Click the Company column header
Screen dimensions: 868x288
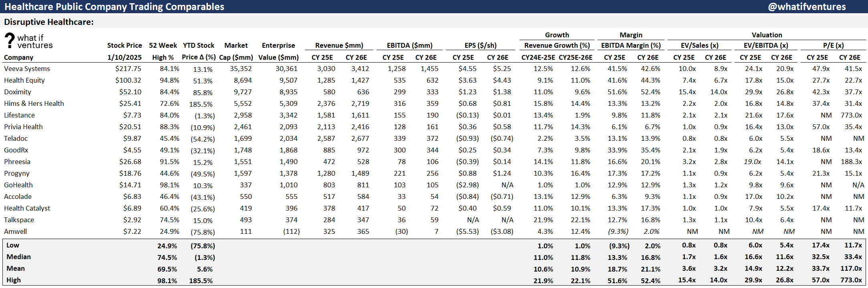tap(18, 57)
